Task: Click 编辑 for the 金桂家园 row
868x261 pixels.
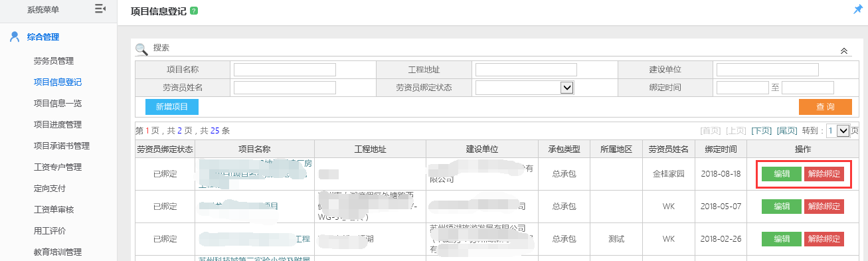Action: coord(782,174)
